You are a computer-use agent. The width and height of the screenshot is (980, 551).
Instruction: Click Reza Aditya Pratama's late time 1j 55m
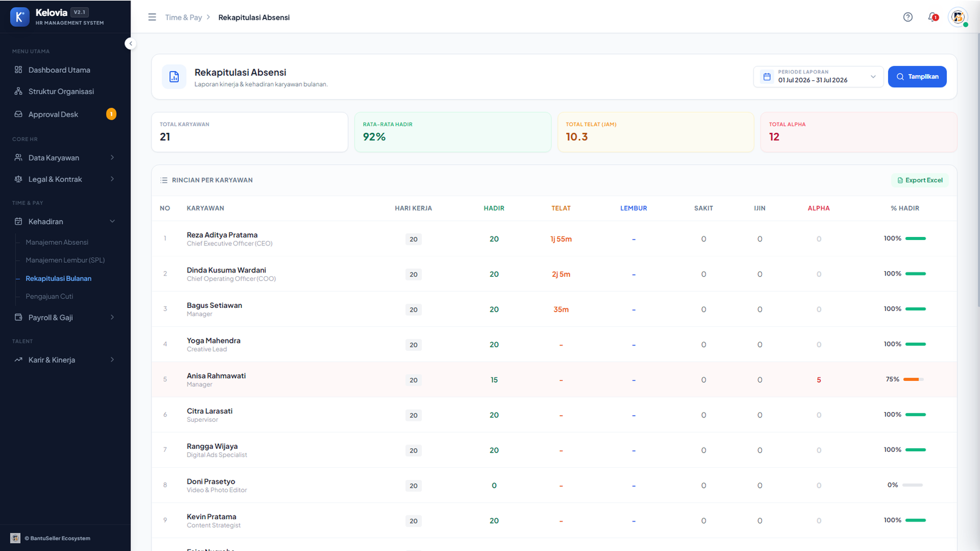point(561,239)
